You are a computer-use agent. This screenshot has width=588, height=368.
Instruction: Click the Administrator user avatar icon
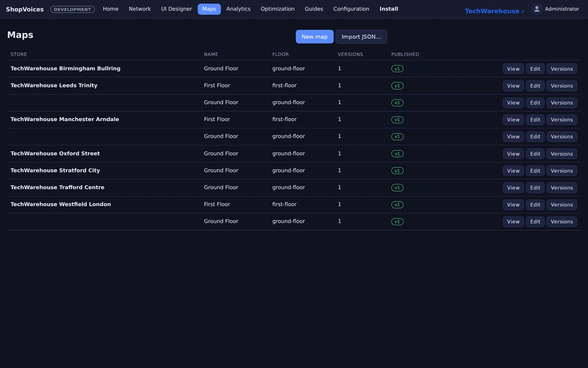coord(537,9)
